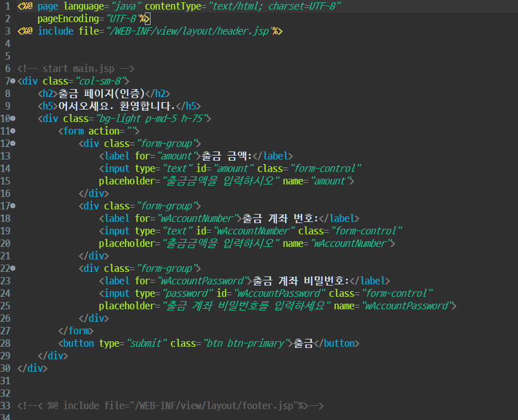This screenshot has height=420, width=518.
Task: Collapse the fold marker at line 7
Action: click(x=13, y=81)
